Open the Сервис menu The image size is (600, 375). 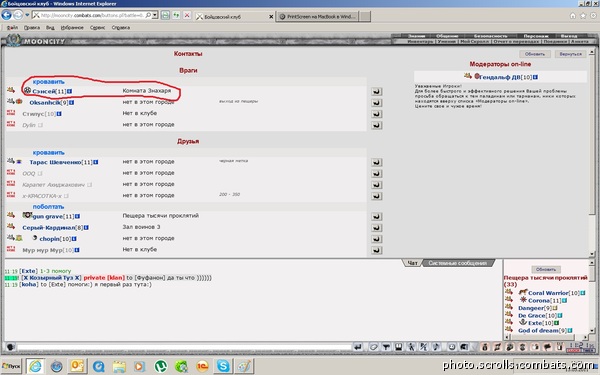[x=98, y=28]
